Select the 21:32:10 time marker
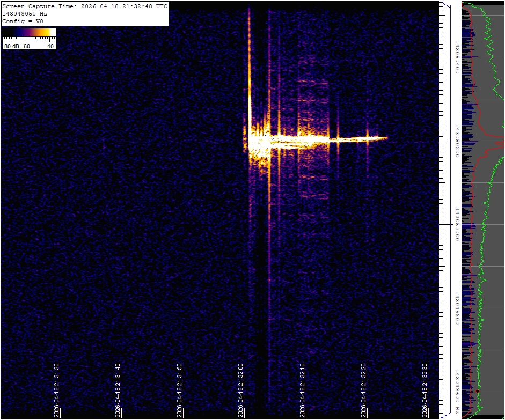Screen dimensions: 505x420 click(303, 390)
